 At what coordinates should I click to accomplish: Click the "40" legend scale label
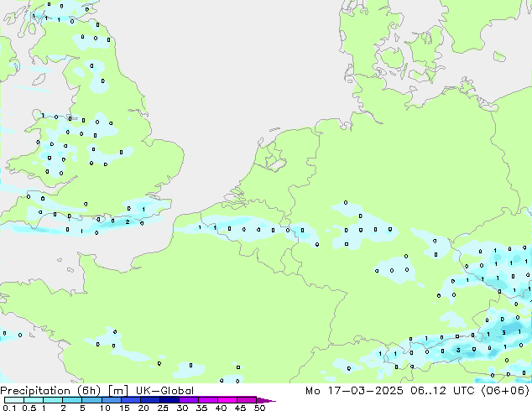[221, 408]
